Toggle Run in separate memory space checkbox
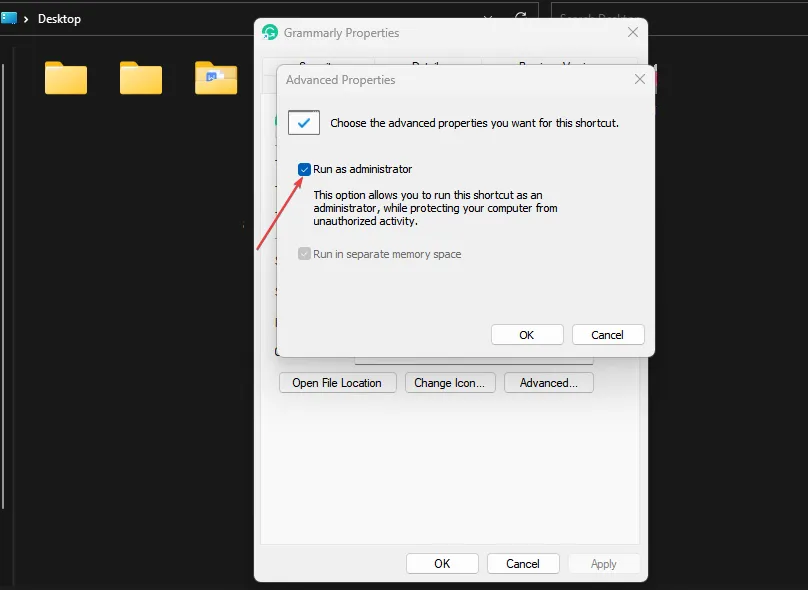The width and height of the screenshot is (808, 590). coord(304,254)
